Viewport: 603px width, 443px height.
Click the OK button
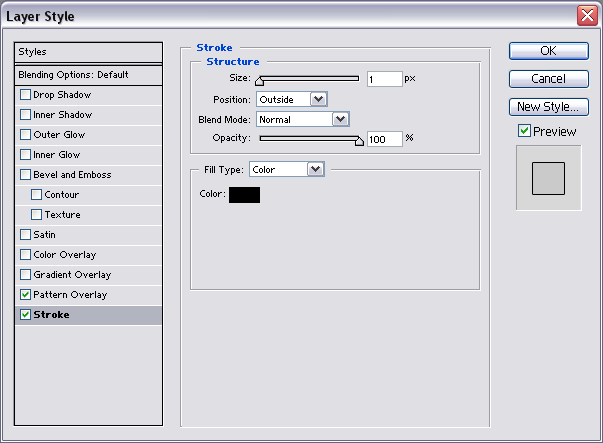point(549,51)
